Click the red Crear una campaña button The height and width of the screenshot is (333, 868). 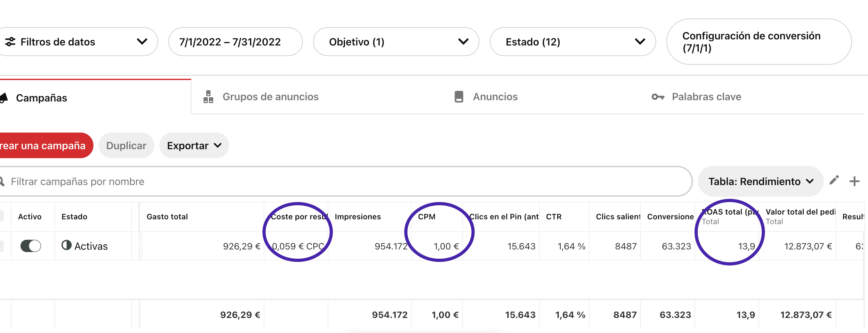click(x=44, y=146)
